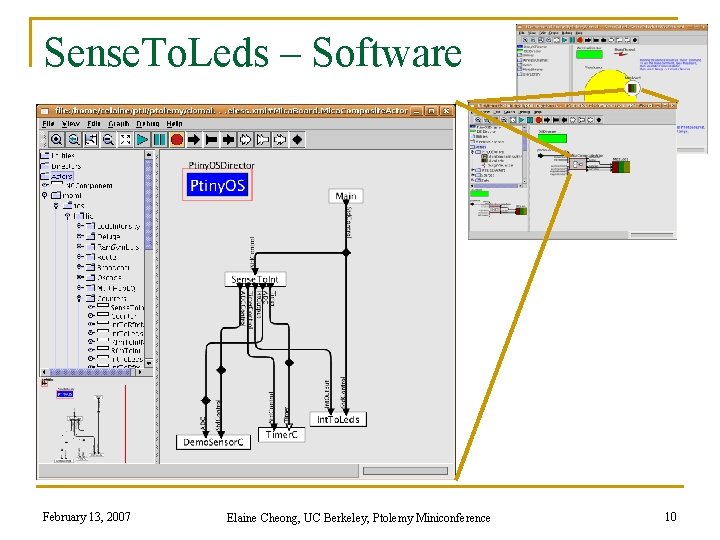Screen dimensions: 720x540
Task: Select the SenseToInt actor on the canvas
Action: coord(255,279)
